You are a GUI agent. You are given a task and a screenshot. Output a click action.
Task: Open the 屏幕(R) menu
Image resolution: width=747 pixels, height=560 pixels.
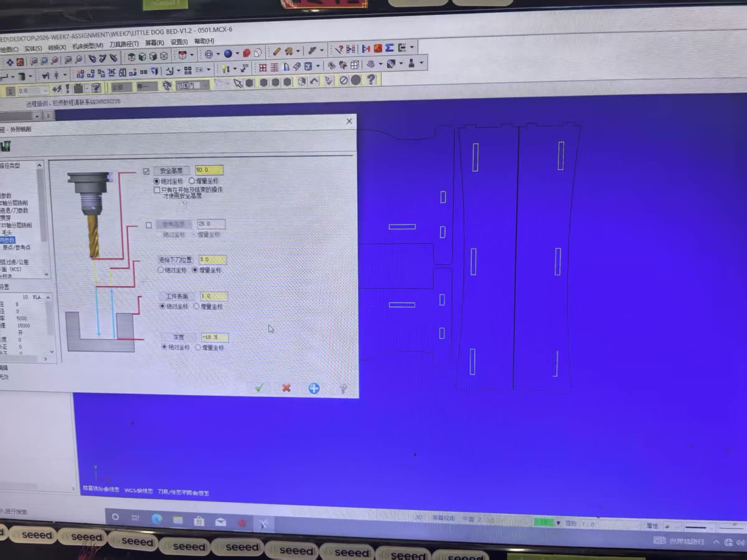coord(154,43)
